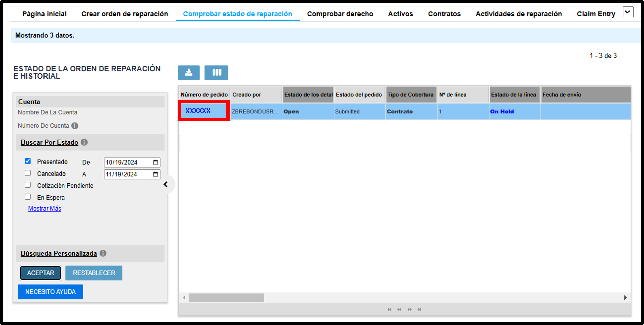This screenshot has height=325, width=644.
Task: Click horizontal scrollbar right arrow
Action: (625, 298)
